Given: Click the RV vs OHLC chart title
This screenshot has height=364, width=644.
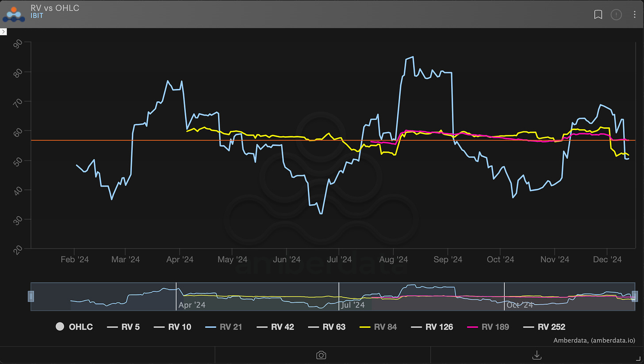Looking at the screenshot, I should coord(55,8).
